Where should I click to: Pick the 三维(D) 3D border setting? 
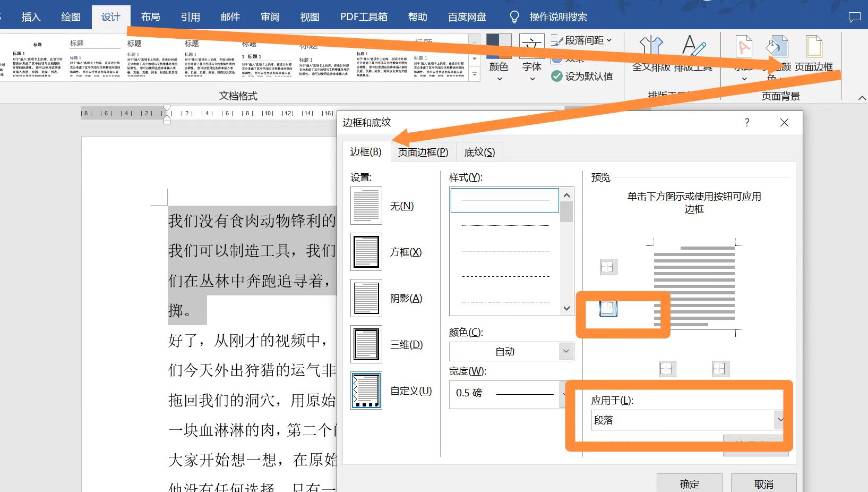(366, 344)
